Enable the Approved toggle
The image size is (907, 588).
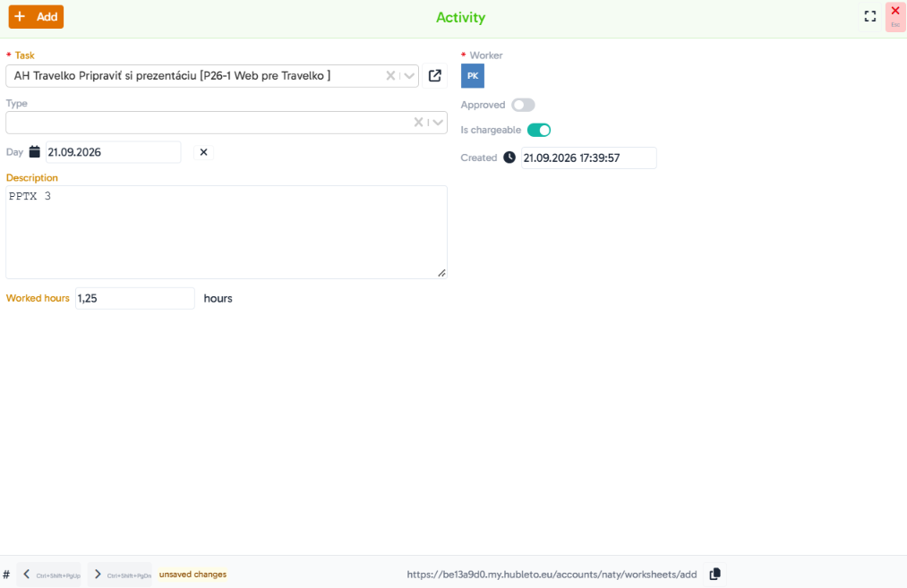pos(524,105)
